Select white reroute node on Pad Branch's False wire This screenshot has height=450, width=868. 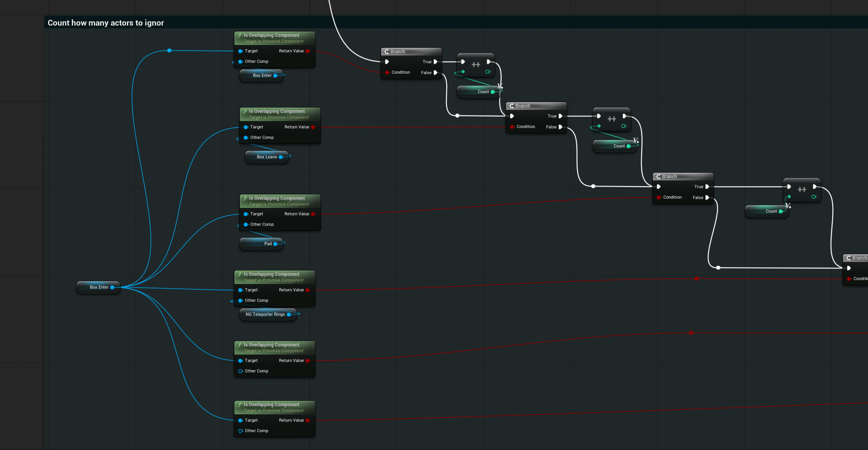click(718, 268)
